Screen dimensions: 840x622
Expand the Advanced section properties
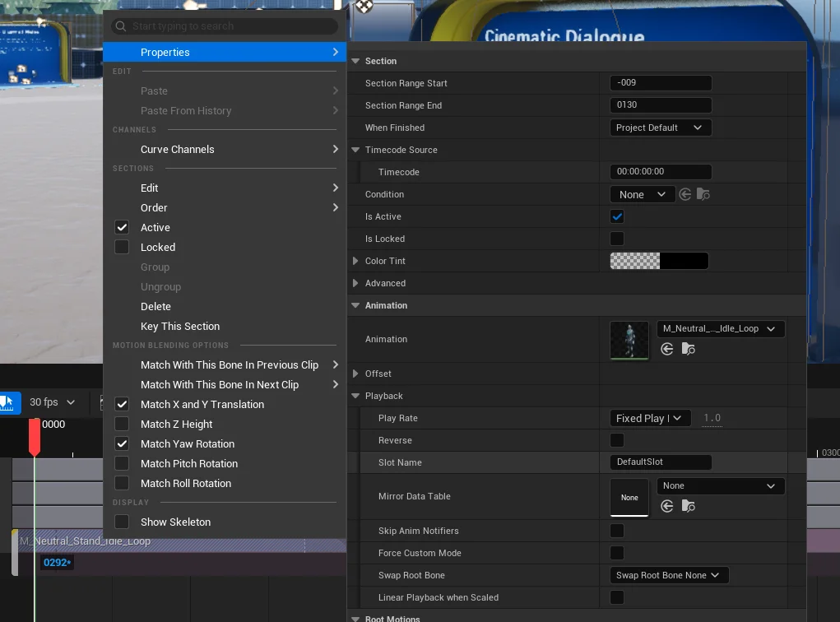click(355, 283)
